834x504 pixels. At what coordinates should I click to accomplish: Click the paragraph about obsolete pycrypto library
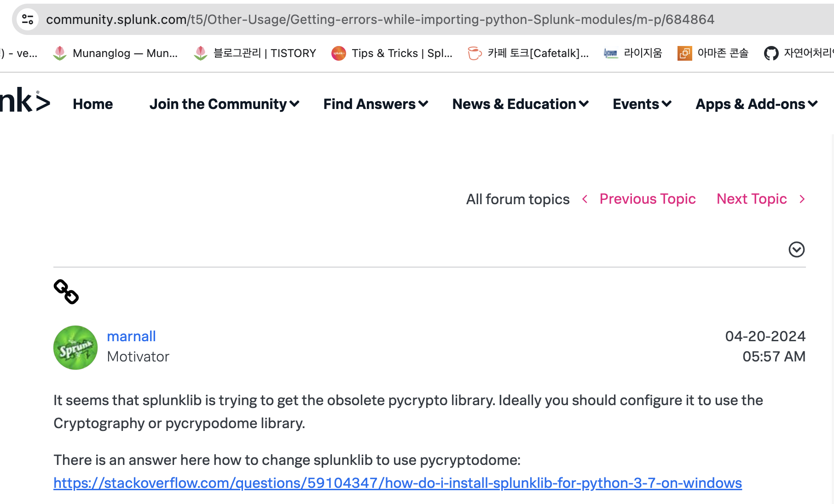point(408,412)
